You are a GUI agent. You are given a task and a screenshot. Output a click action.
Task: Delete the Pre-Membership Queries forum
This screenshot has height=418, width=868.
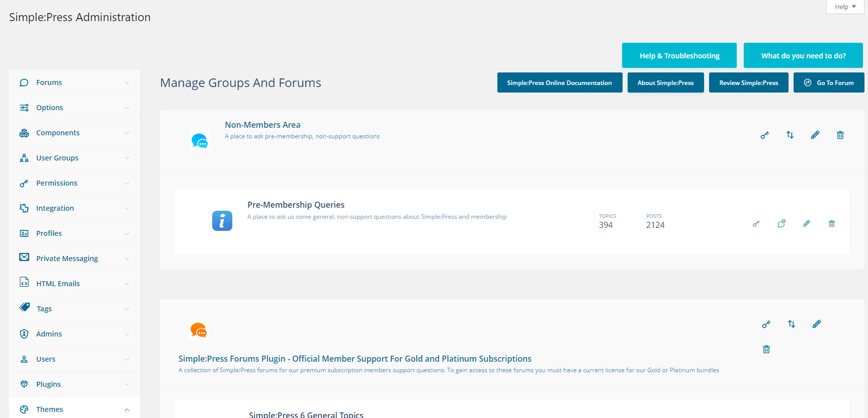coord(831,223)
